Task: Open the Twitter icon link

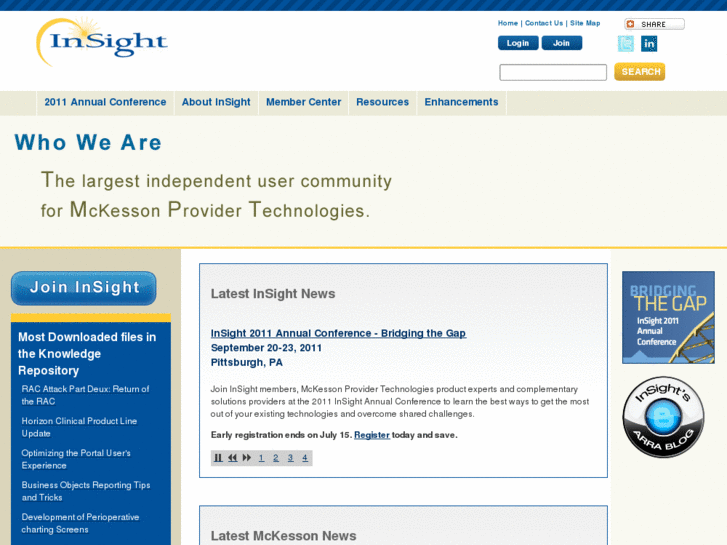Action: point(625,44)
